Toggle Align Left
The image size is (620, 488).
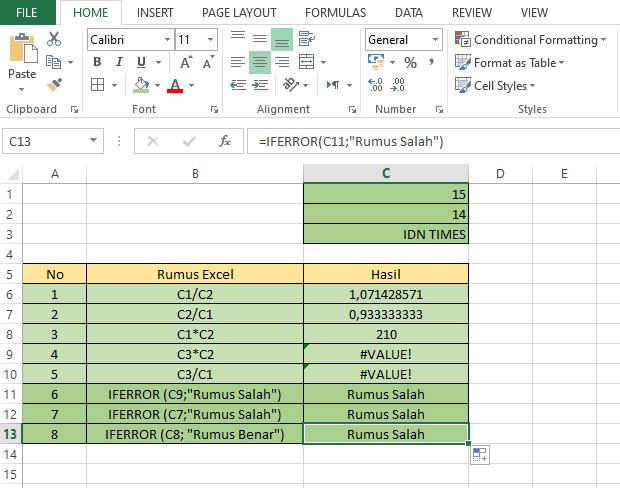coord(238,62)
